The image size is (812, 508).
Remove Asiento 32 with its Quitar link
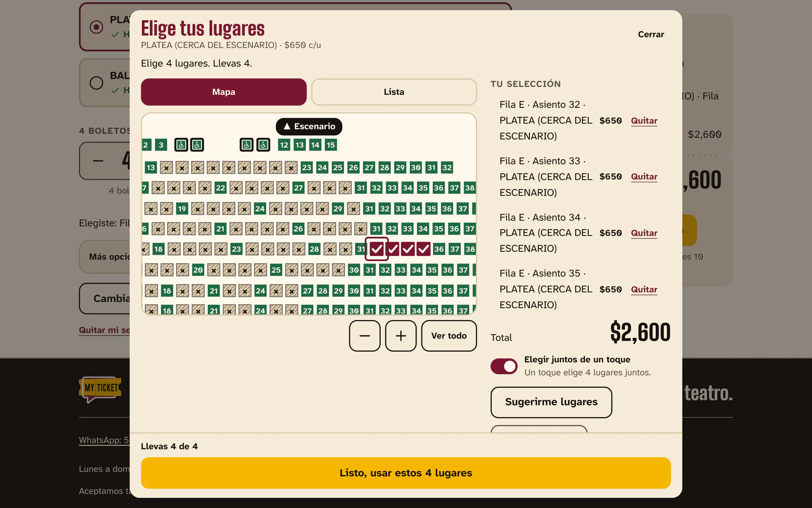pos(644,121)
